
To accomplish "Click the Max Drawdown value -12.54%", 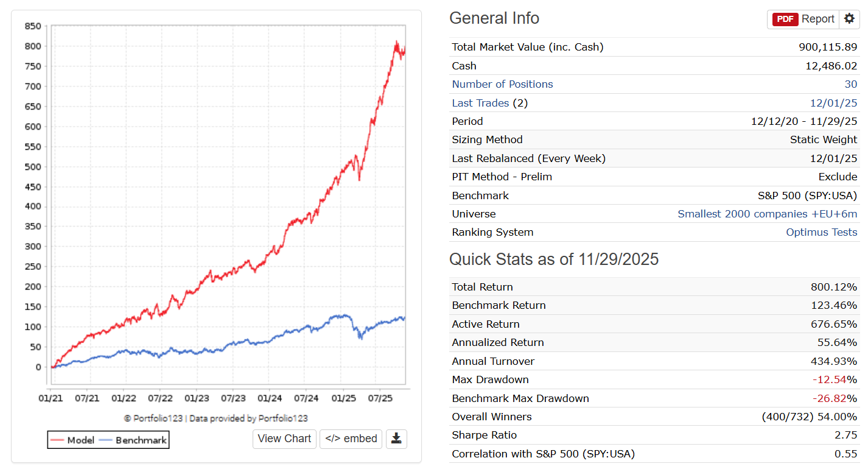I will click(x=835, y=379).
